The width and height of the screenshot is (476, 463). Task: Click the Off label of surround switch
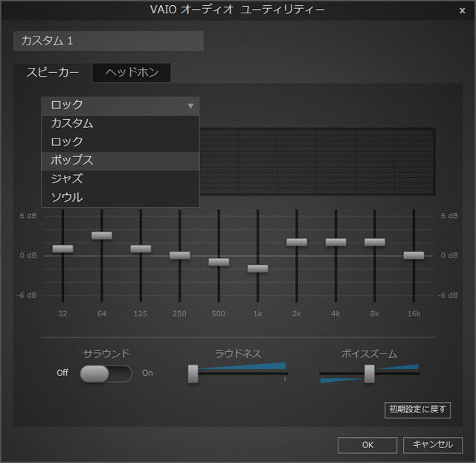click(62, 373)
